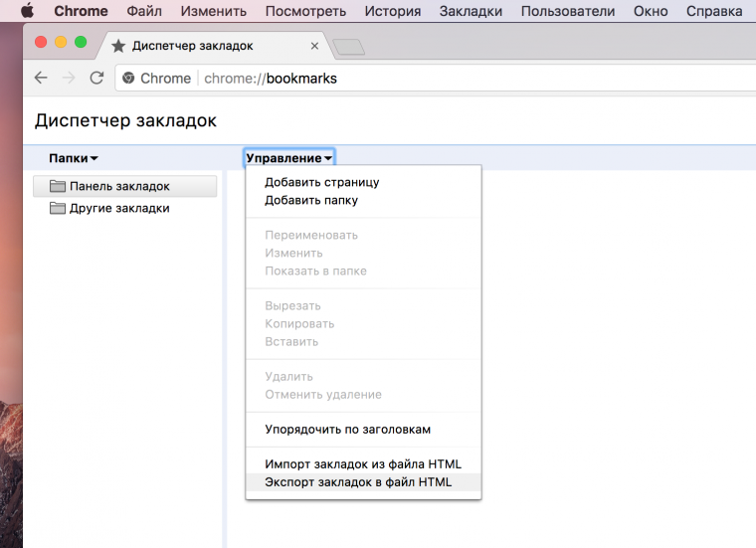This screenshot has width=756, height=548.
Task: Choose Упорядочить по заголовкам
Action: tap(363, 430)
